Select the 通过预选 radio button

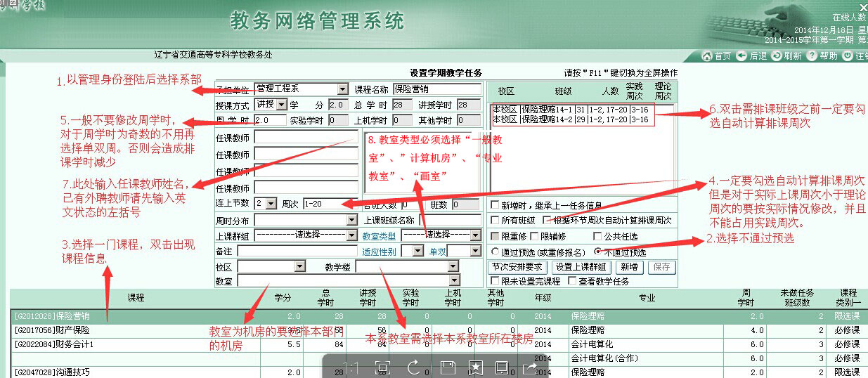pyautogui.click(x=495, y=252)
